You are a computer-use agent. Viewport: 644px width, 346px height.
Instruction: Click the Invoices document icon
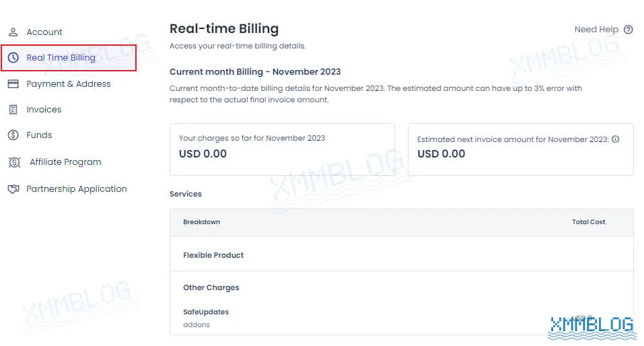click(x=13, y=110)
